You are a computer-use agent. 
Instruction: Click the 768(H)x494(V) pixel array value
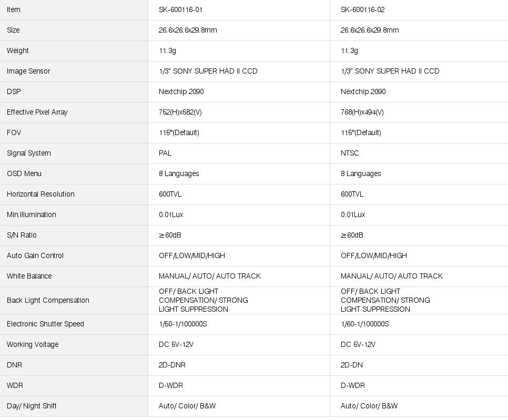point(362,112)
